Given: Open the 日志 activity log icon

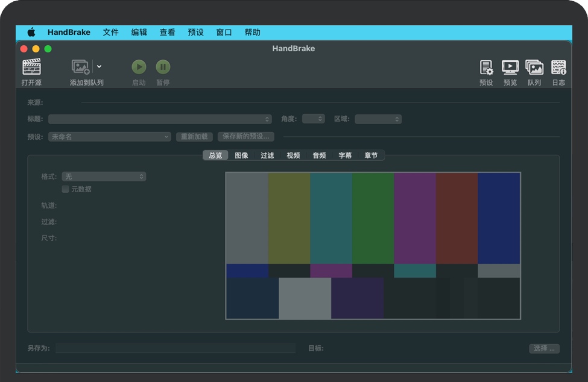Looking at the screenshot, I should pos(558,67).
